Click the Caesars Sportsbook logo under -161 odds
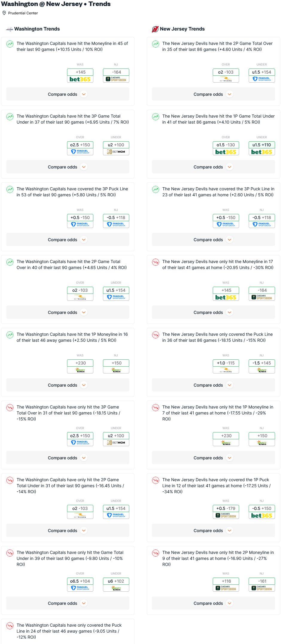Screen dimensions: 281x644 262,588
